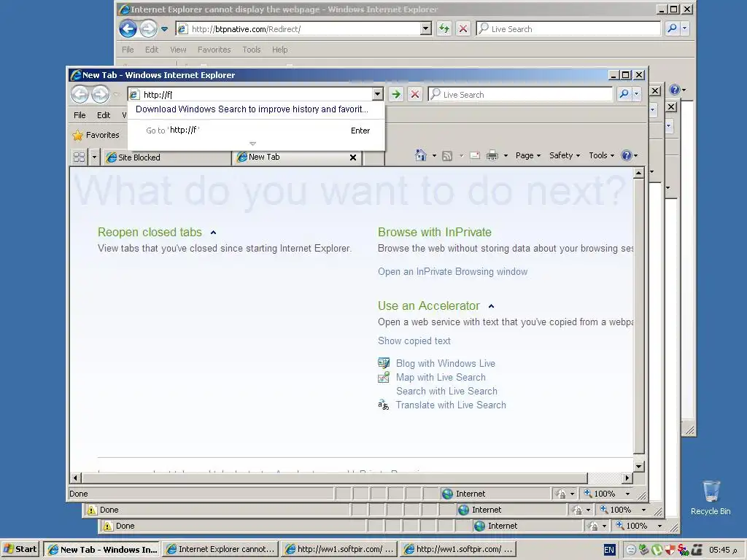Collapse the Reopen closed tabs section
The width and height of the screenshot is (747, 560).
coord(214,233)
